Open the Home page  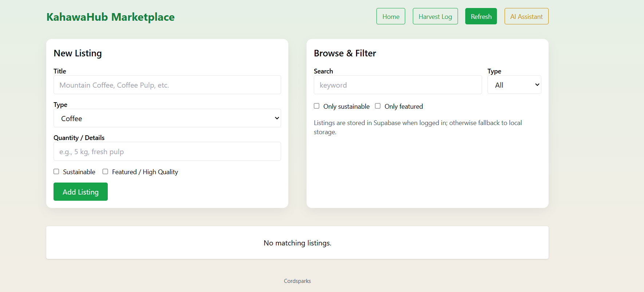(391, 16)
